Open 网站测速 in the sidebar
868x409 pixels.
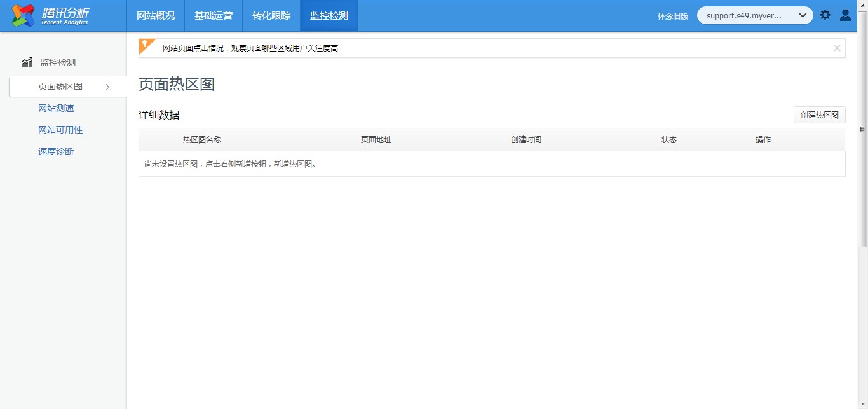(56, 108)
